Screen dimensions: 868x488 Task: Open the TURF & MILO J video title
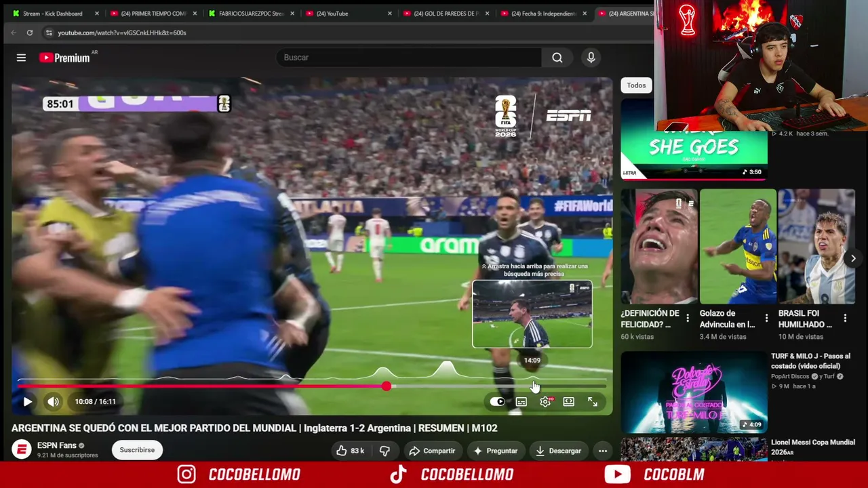(x=810, y=361)
